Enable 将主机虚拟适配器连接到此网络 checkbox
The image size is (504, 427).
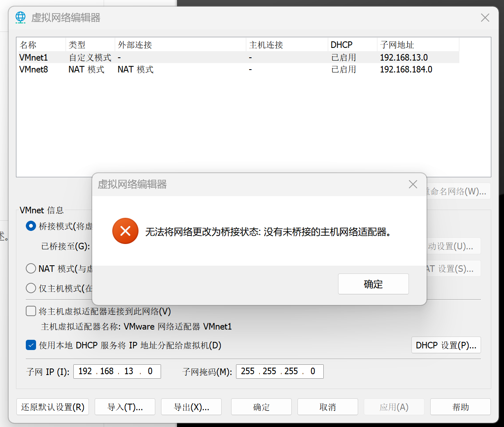[x=31, y=311]
